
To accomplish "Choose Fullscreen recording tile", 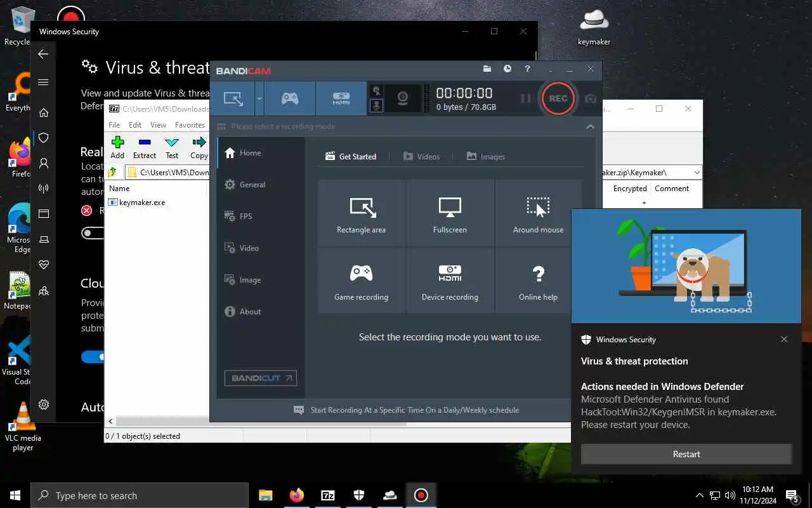I will pyautogui.click(x=450, y=213).
